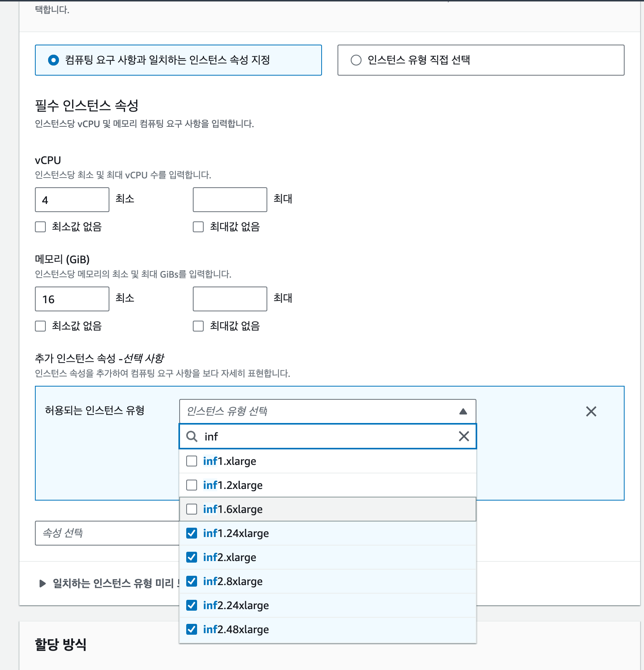Select 인스턴스 유형 직접 선택 radio option
644x670 pixels.
tap(356, 60)
